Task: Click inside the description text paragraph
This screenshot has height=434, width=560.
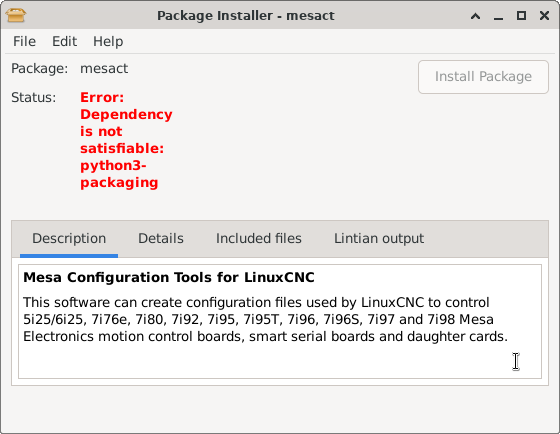Action: (x=265, y=319)
